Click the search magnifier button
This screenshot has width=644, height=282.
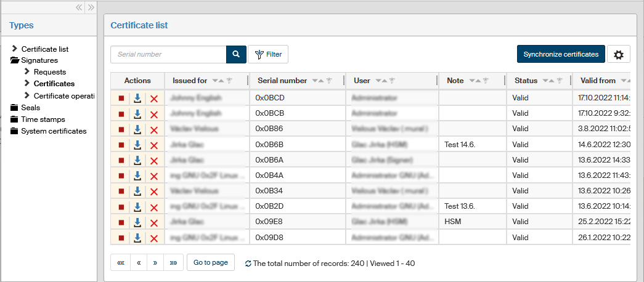pyautogui.click(x=236, y=54)
